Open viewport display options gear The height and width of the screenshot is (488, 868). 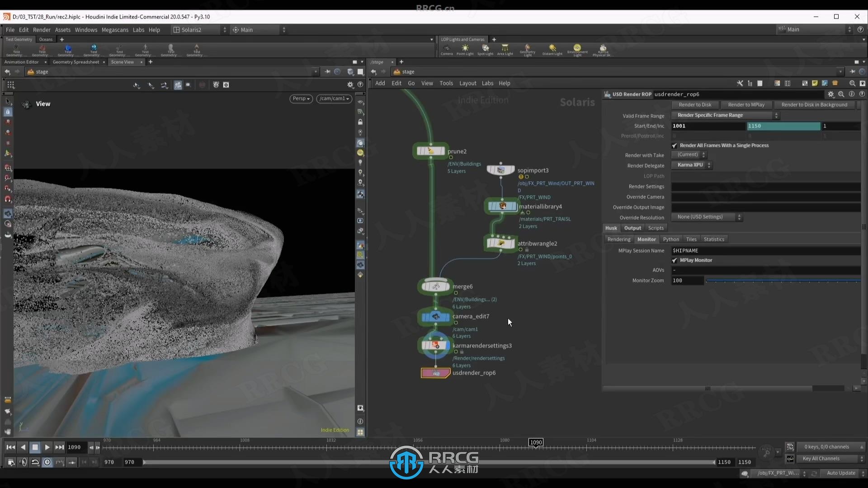pyautogui.click(x=350, y=85)
